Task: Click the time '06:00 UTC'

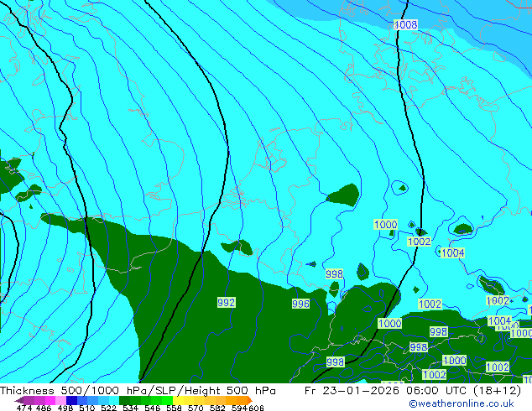Action: click(x=436, y=391)
